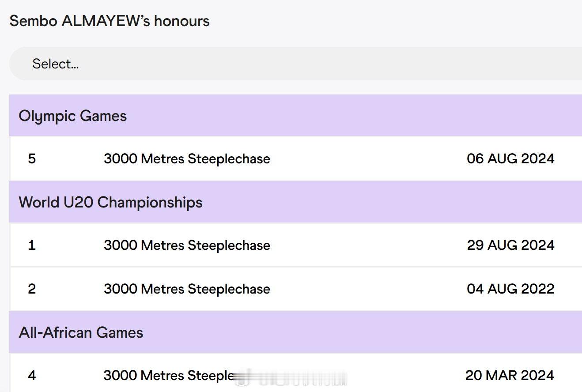Click the Select... placeholder text
This screenshot has height=392, width=582.
point(56,64)
